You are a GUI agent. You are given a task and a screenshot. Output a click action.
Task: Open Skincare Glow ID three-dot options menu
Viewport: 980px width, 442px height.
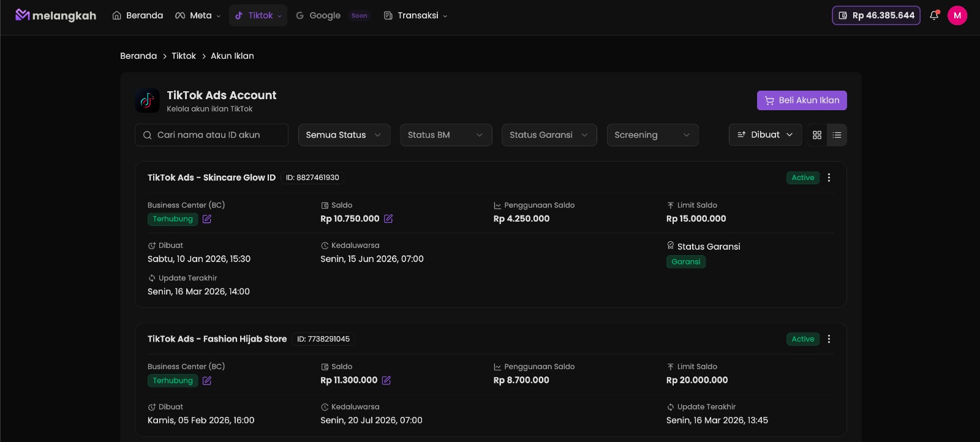pyautogui.click(x=829, y=178)
